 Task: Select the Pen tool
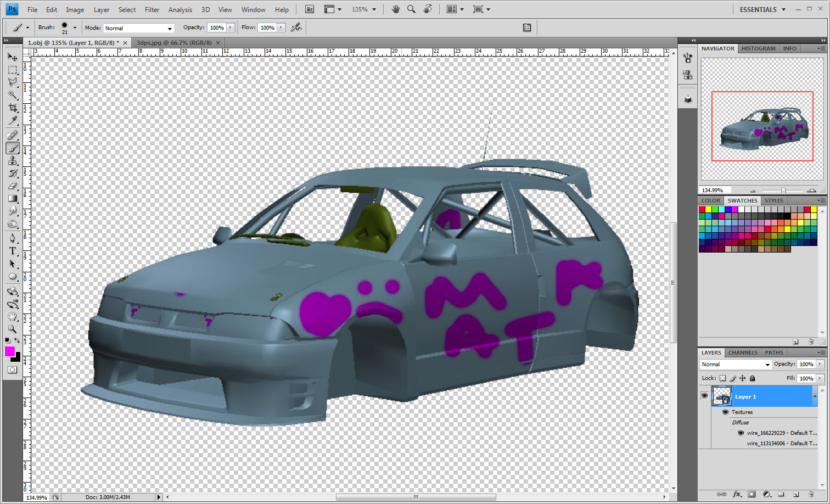[x=13, y=238]
